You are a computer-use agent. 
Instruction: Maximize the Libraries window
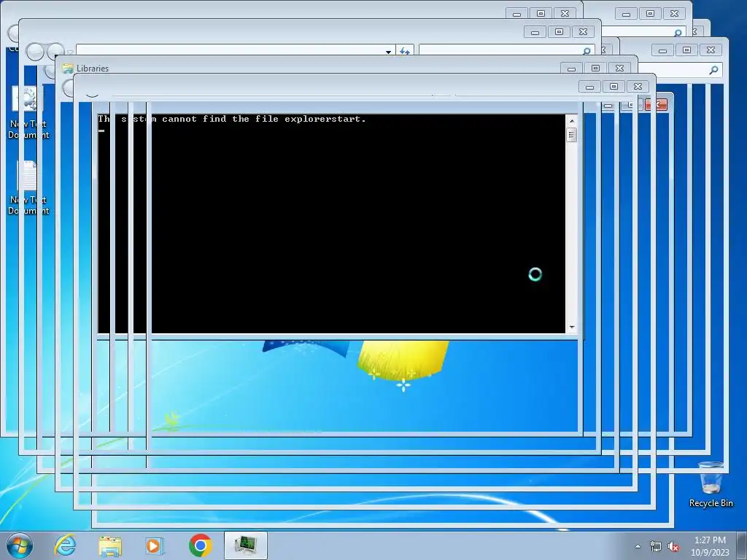pos(595,68)
